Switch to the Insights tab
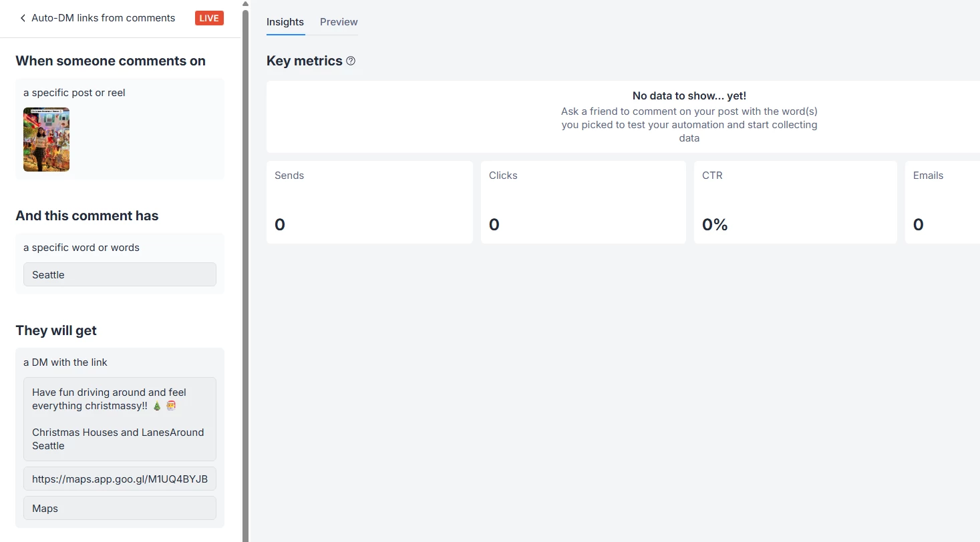980x542 pixels. (285, 22)
